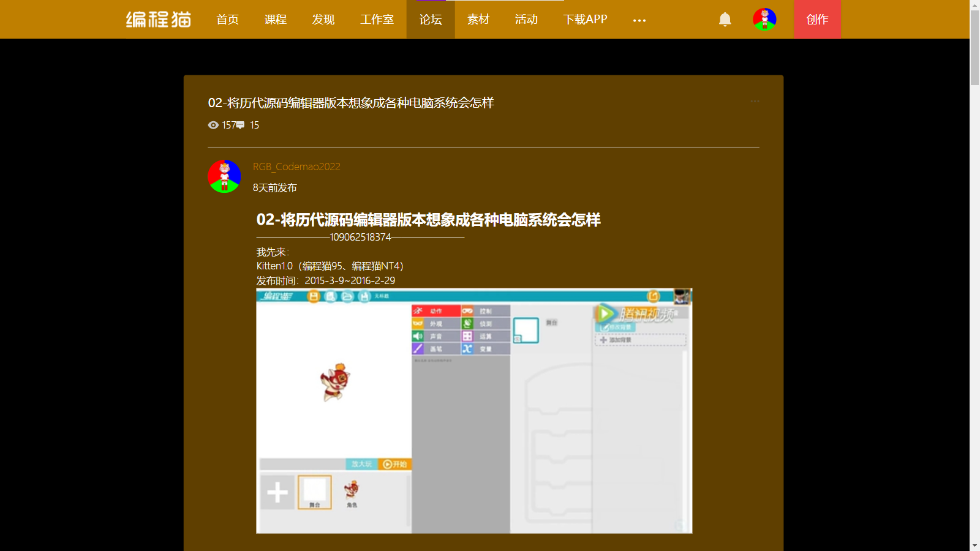Click the red 创作 button
This screenshot has width=980, height=551.
(817, 20)
